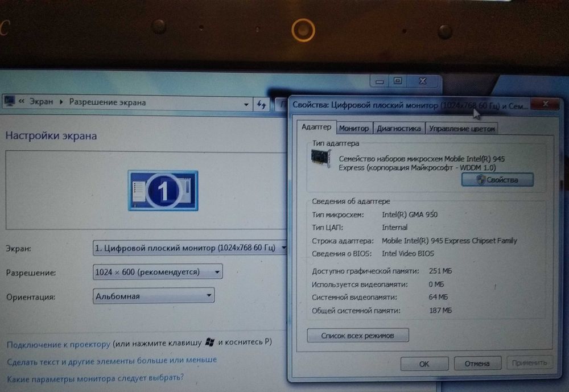The width and height of the screenshot is (569, 392).
Task: Click the control panel icon in address bar
Action: pos(9,101)
